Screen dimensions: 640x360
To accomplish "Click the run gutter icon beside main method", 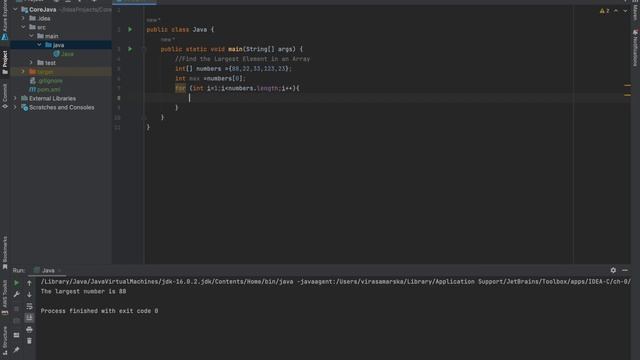I will 130,49.
